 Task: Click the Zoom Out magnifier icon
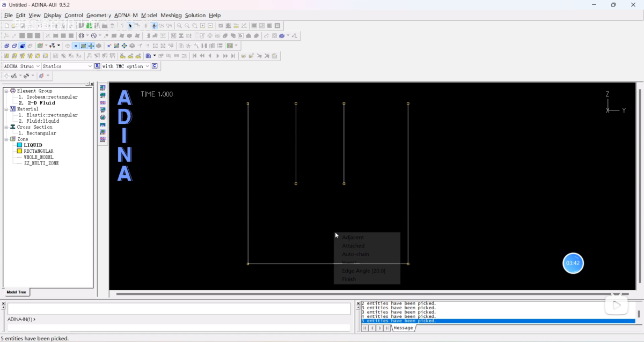tap(187, 26)
